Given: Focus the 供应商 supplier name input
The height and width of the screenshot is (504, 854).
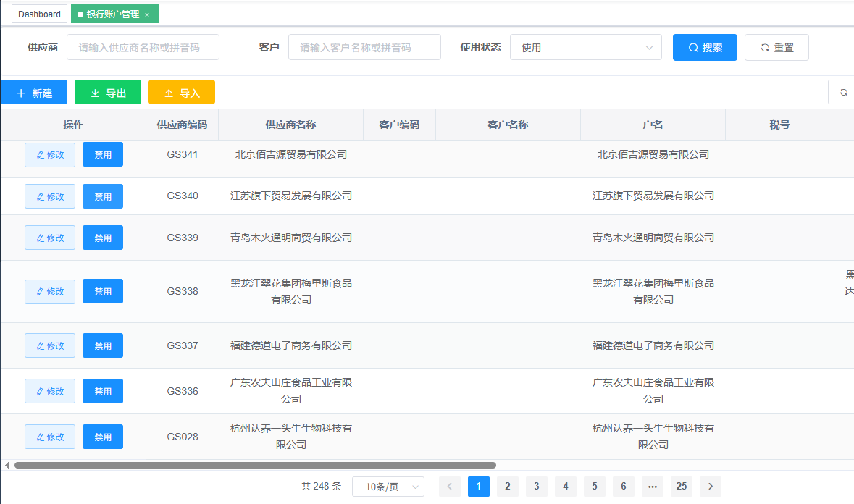Looking at the screenshot, I should (143, 48).
